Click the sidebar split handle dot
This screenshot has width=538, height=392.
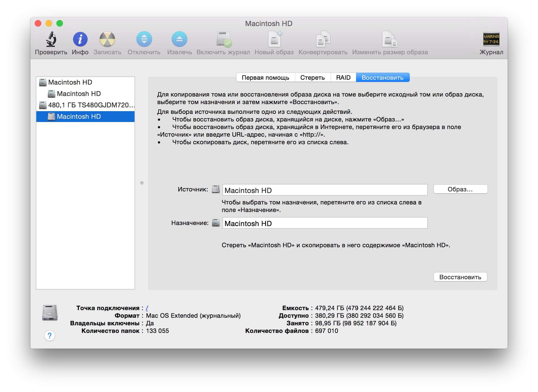[142, 183]
